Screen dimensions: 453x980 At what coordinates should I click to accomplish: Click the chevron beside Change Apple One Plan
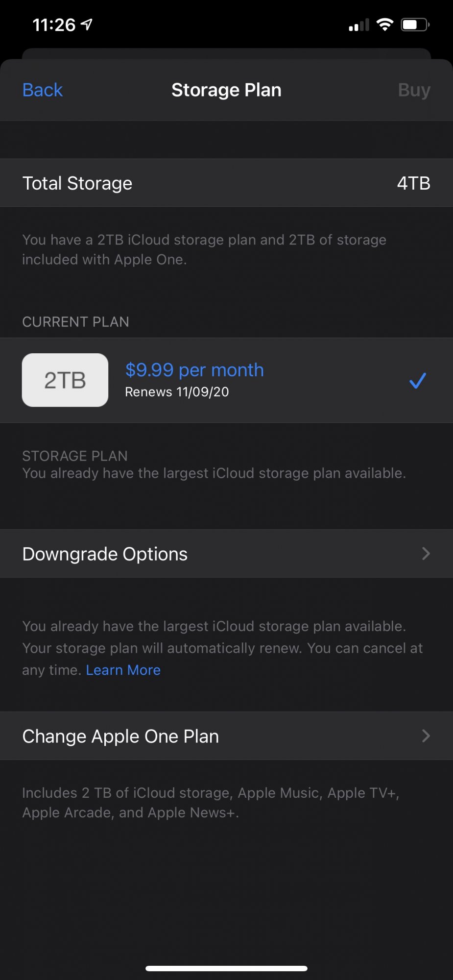click(x=426, y=736)
